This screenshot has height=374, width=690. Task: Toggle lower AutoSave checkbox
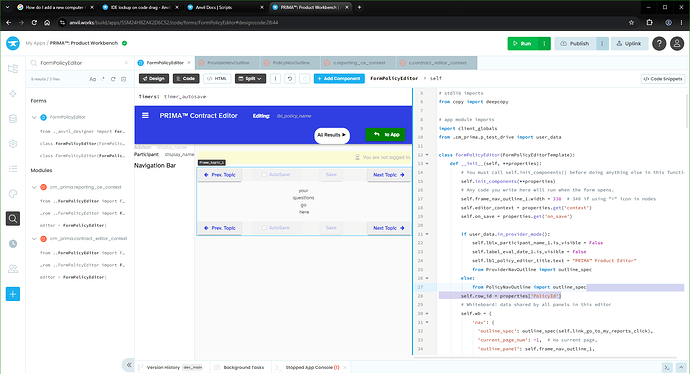click(x=264, y=228)
